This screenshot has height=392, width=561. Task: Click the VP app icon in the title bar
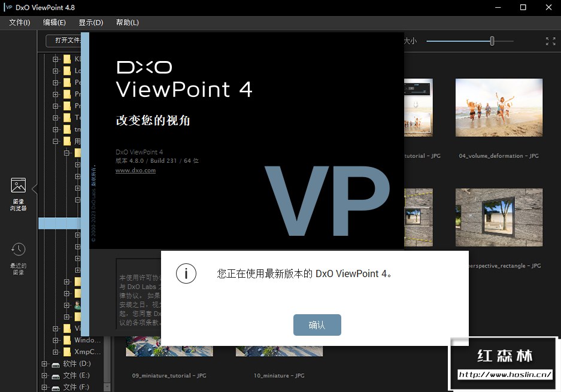tap(8, 8)
